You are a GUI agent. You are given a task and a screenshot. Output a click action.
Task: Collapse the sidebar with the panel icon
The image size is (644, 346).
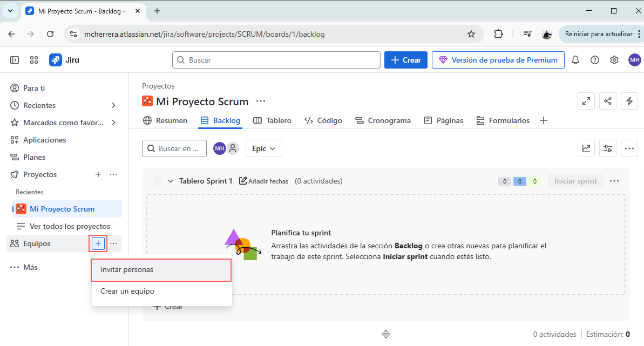coord(15,60)
